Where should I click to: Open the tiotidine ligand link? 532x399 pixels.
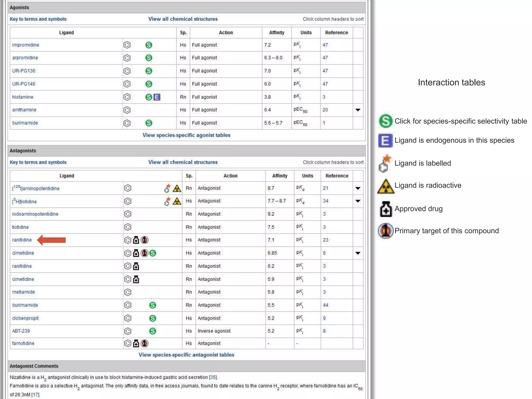(20, 227)
